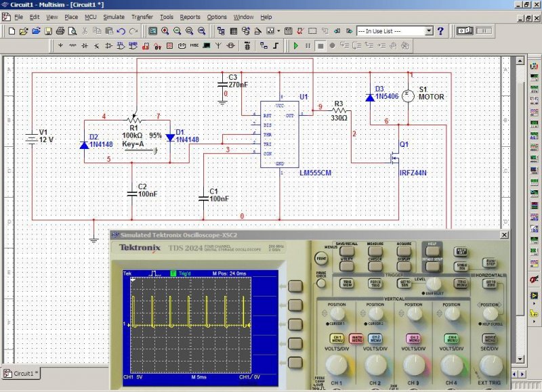The height and width of the screenshot is (392, 542).
Task: Place a hierarchical block icon
Action: [264, 45]
